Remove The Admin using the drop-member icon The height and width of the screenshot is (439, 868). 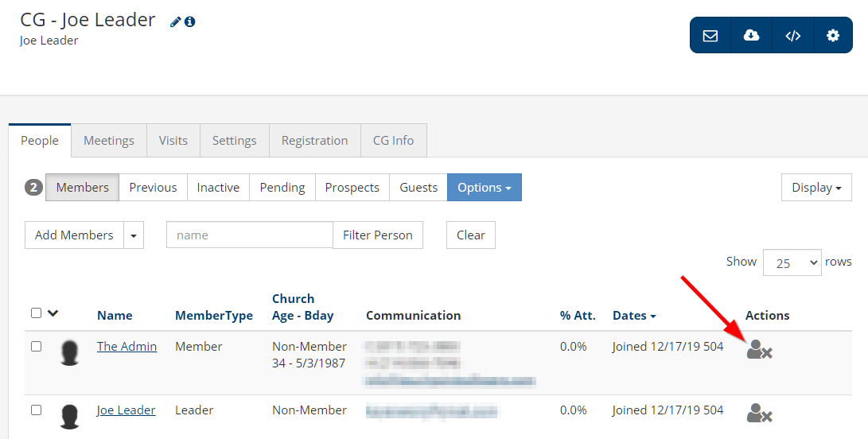pos(759,350)
